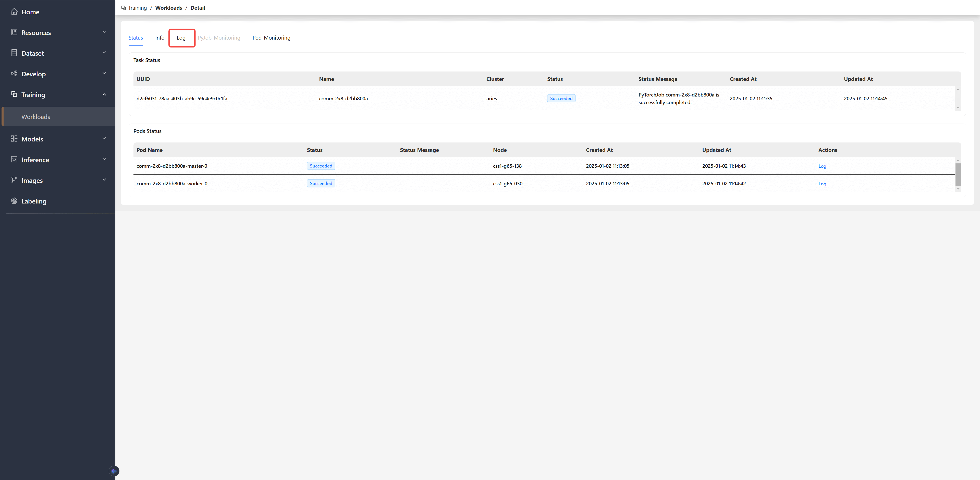Image resolution: width=980 pixels, height=480 pixels.
Task: Click master-0 updated time 11:14:43
Action: coord(724,166)
